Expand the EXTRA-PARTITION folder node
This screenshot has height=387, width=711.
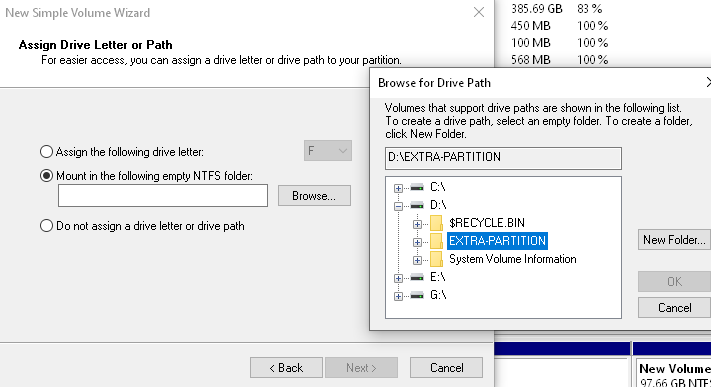pos(417,242)
